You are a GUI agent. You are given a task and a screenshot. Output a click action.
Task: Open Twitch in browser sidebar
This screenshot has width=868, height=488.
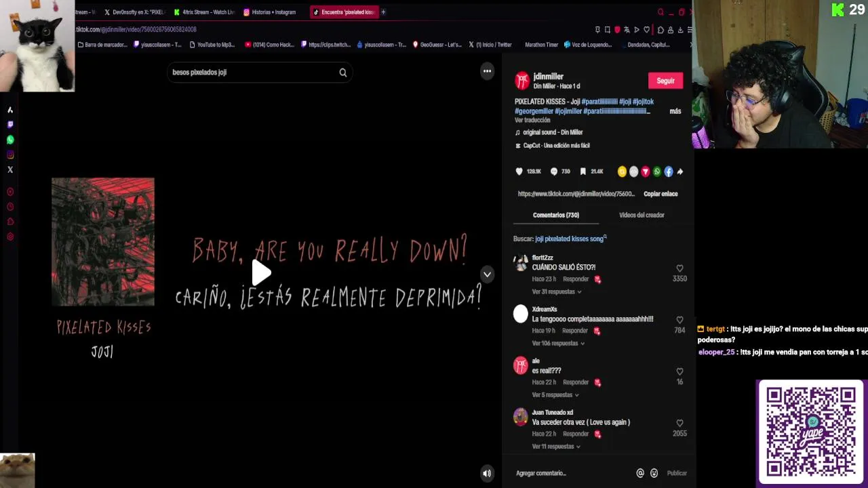(10, 125)
